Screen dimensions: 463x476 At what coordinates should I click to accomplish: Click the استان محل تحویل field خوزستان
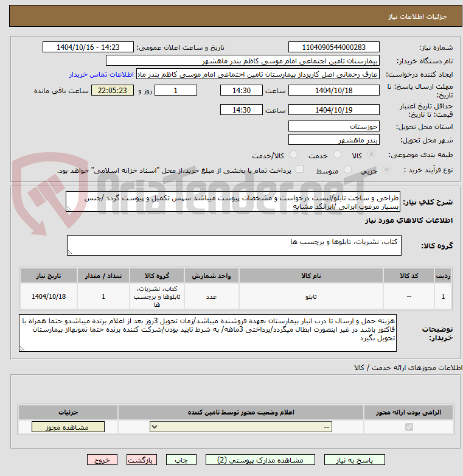[334, 126]
